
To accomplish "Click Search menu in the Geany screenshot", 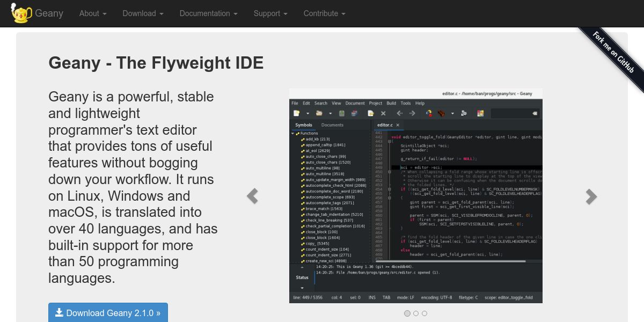I will [321, 103].
